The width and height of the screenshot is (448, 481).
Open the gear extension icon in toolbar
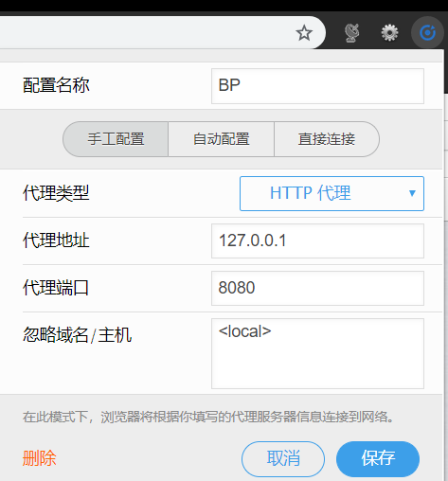pos(389,33)
